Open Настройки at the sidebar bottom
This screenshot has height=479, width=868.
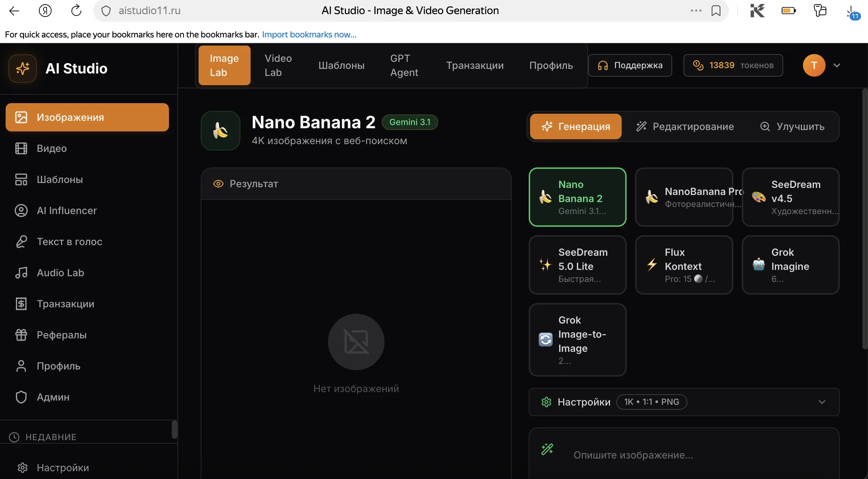87,468
